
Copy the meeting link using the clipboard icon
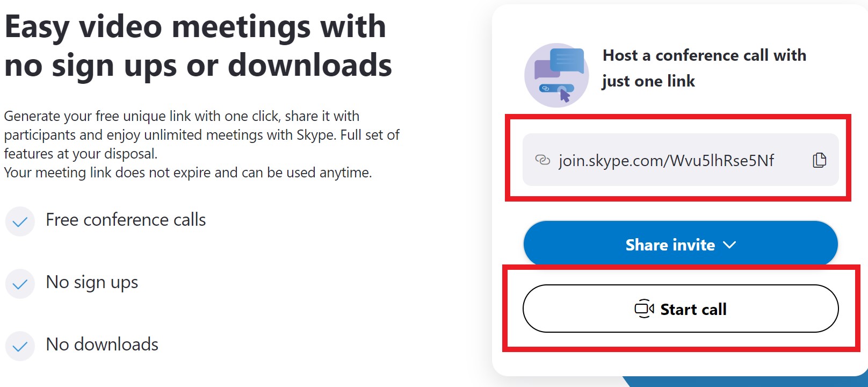click(x=819, y=160)
